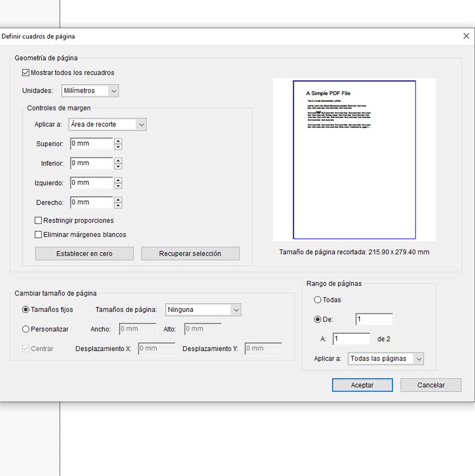
Task: Enable Restringir proporciones
Action: click(38, 220)
